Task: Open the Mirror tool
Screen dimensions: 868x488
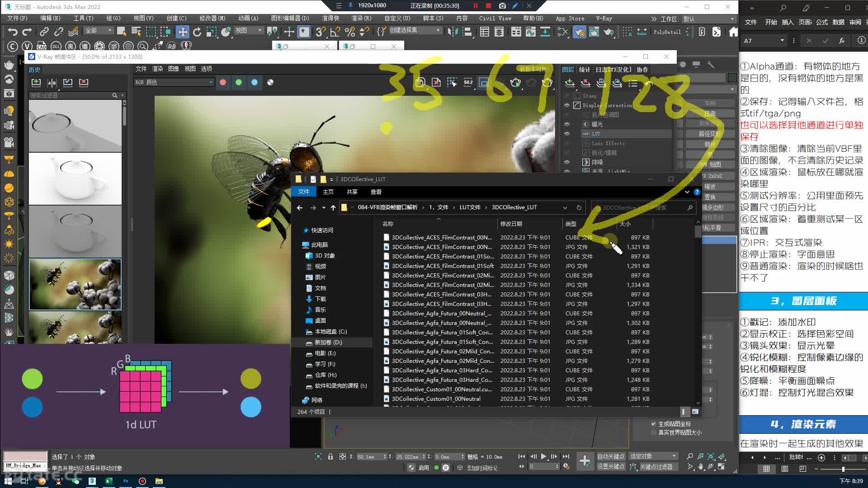Action: pos(452,32)
